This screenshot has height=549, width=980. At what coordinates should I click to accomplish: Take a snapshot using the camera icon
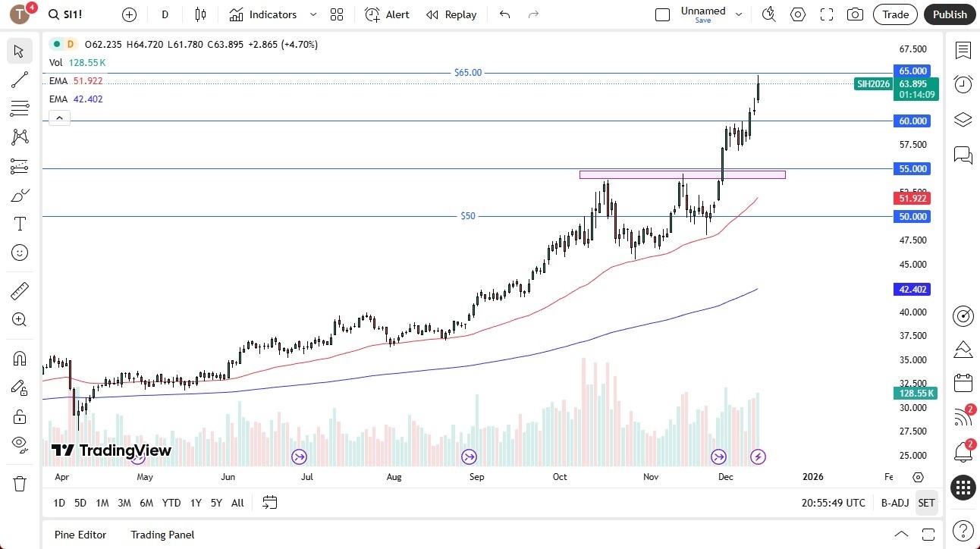pos(855,14)
